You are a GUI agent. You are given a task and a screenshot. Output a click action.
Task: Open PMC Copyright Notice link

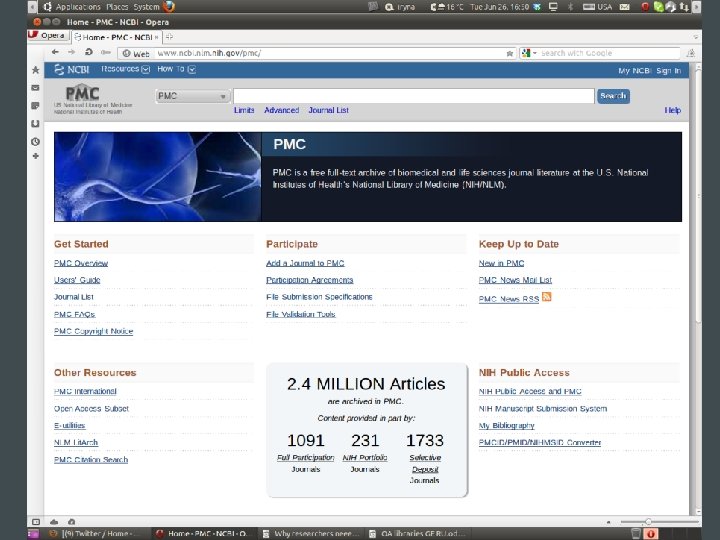point(93,331)
